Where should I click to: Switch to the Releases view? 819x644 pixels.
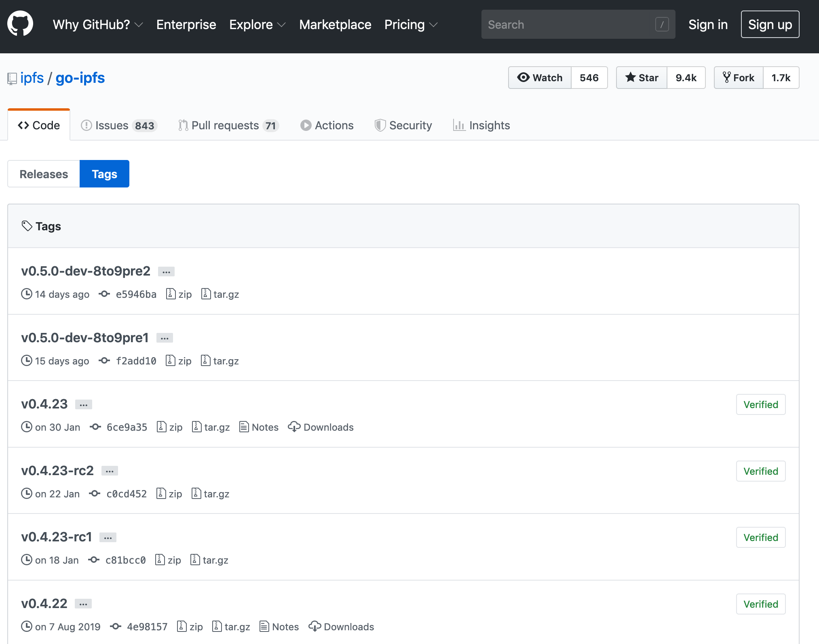tap(44, 174)
